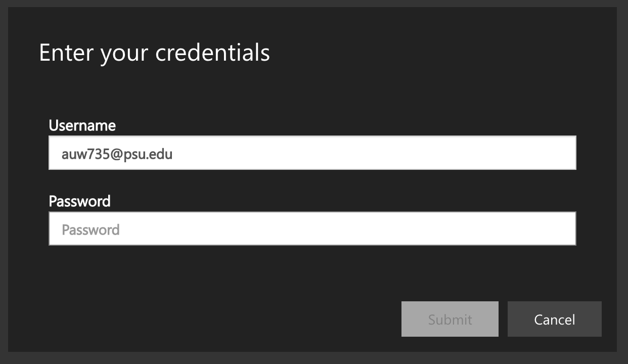Click the dark Cancel button beside Submit
The image size is (628, 364).
click(554, 319)
